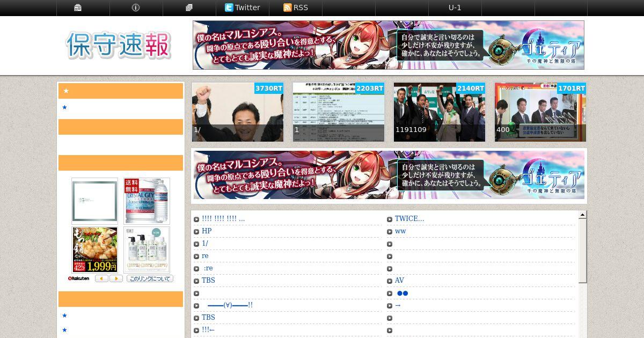Click the article list scrollbar up arrow
The width and height of the screenshot is (644, 338).
582,215
